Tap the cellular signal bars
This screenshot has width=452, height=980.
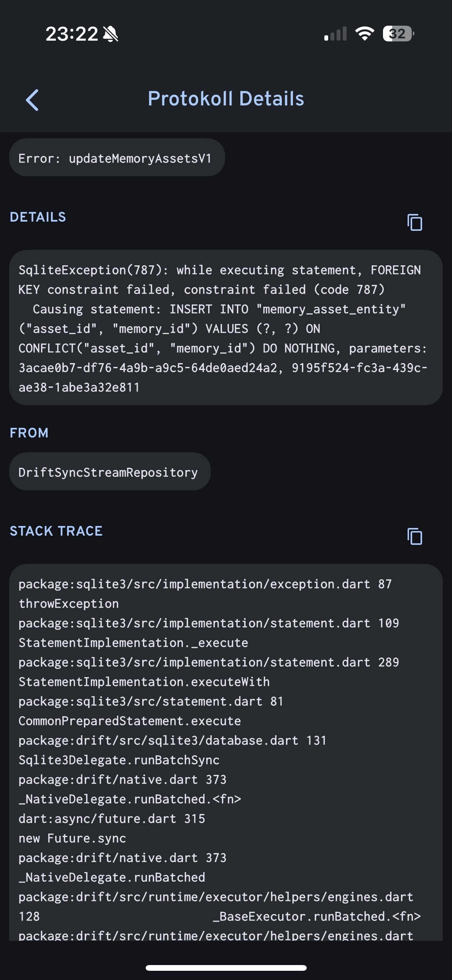(335, 34)
